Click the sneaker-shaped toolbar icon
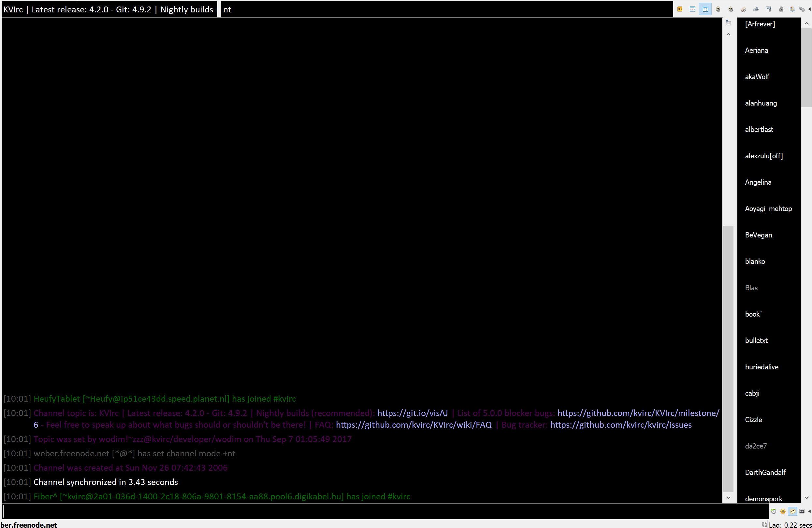The height and width of the screenshot is (528, 812). point(756,9)
